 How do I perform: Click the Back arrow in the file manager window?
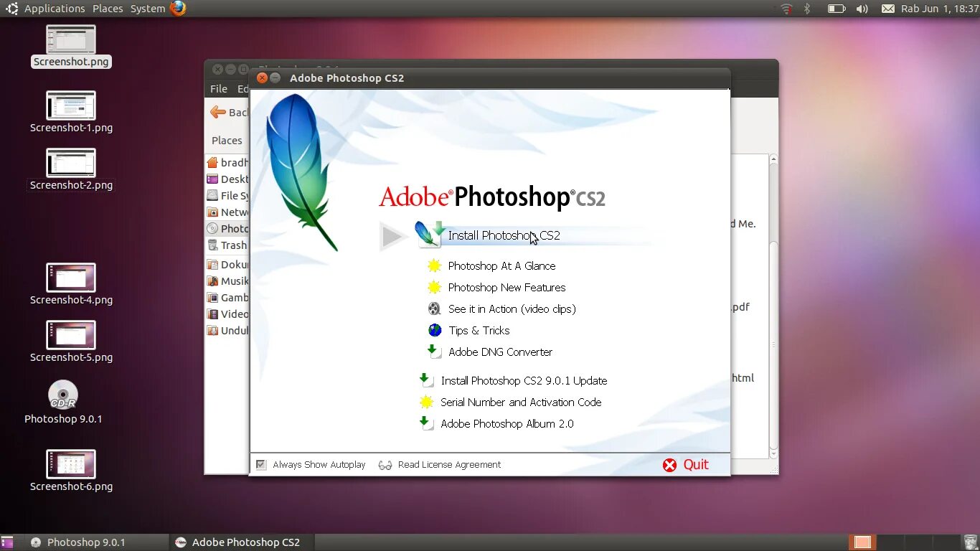click(218, 112)
